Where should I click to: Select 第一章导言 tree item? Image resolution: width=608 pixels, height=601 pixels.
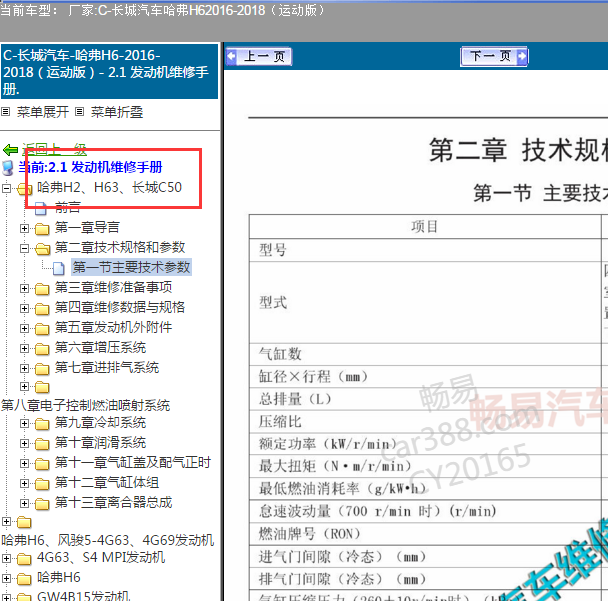[x=87, y=228]
